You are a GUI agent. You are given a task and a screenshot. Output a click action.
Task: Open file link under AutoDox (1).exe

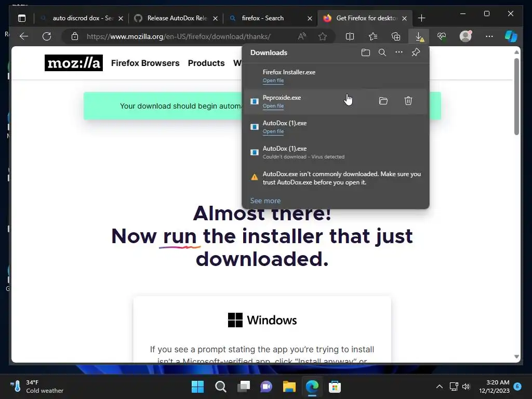[273, 131]
